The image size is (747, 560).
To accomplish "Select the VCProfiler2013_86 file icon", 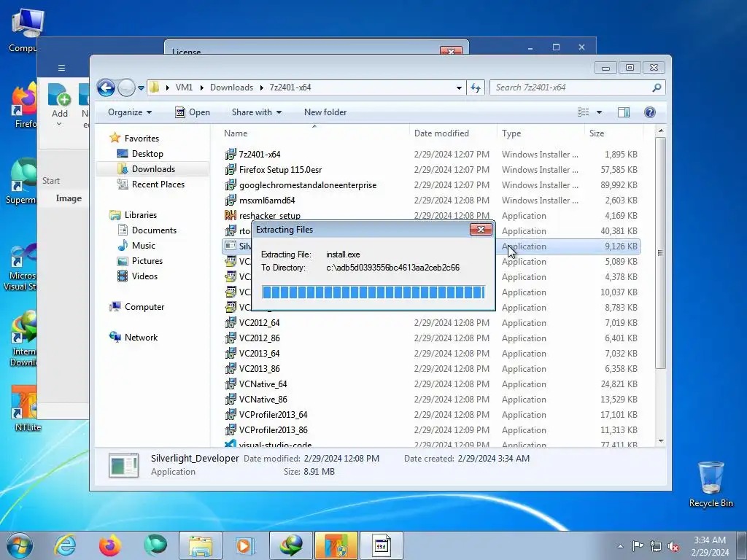I will (231, 430).
